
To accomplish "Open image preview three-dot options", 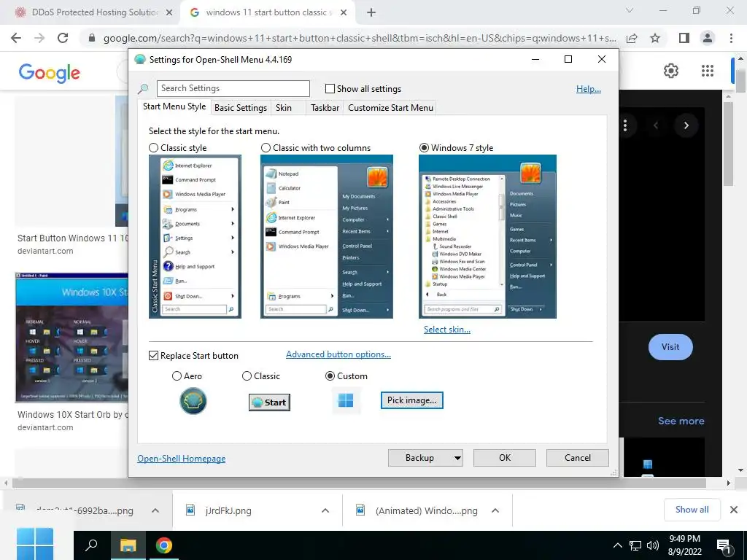I will pyautogui.click(x=625, y=125).
